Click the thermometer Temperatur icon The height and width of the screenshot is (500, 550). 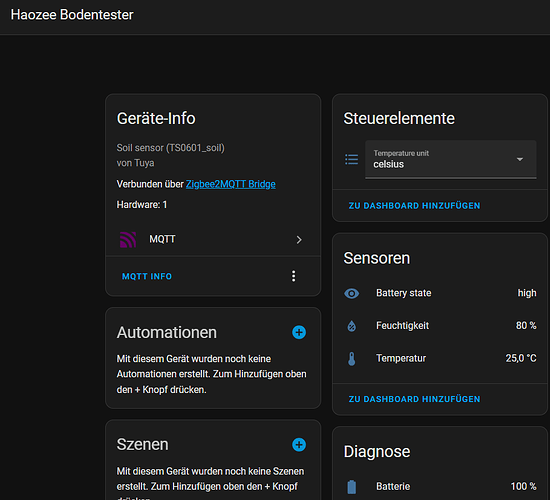pos(351,359)
